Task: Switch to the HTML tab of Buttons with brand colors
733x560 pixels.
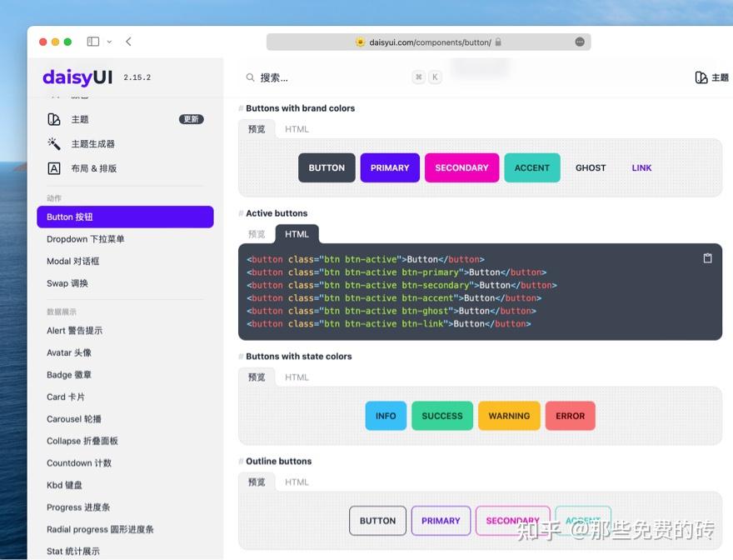Action: tap(297, 129)
